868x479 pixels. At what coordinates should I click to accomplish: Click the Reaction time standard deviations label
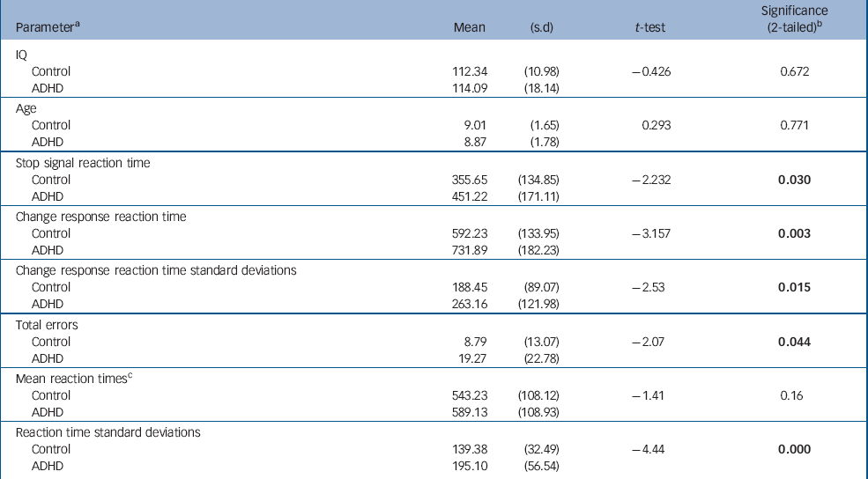tap(108, 432)
